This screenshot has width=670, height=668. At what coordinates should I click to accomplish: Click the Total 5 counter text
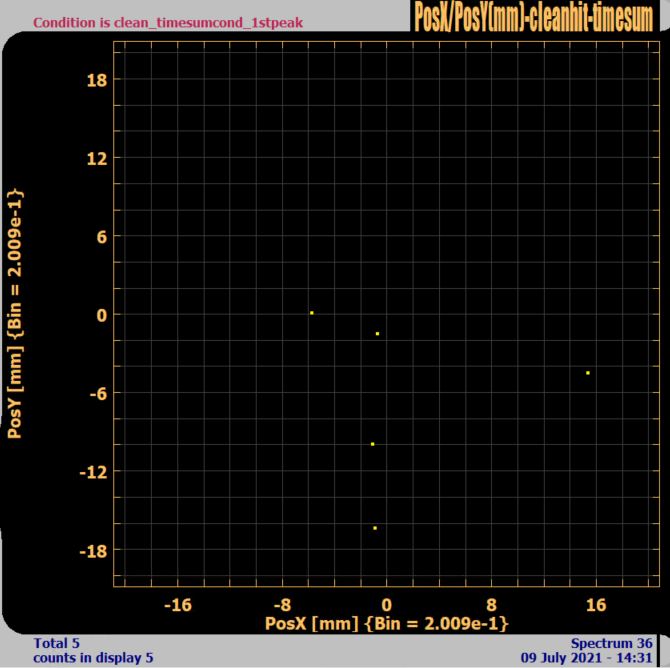56,643
